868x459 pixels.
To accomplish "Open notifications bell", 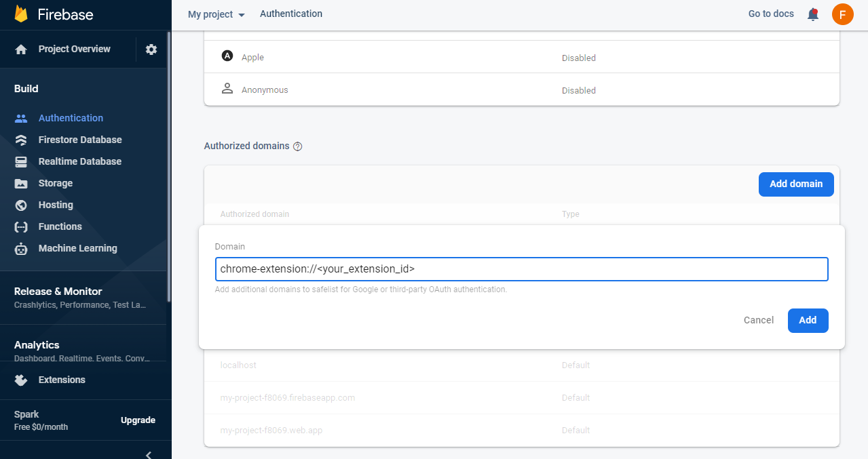I will coord(812,14).
